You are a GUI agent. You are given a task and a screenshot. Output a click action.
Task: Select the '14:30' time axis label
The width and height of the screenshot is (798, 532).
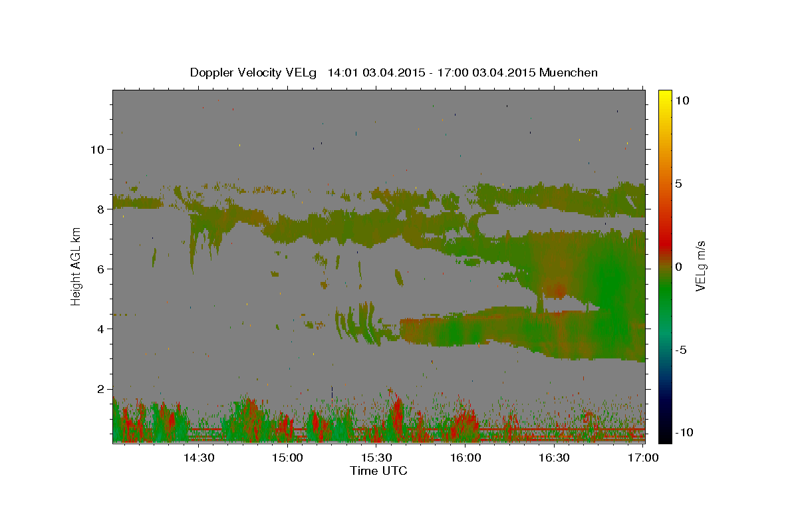point(198,458)
